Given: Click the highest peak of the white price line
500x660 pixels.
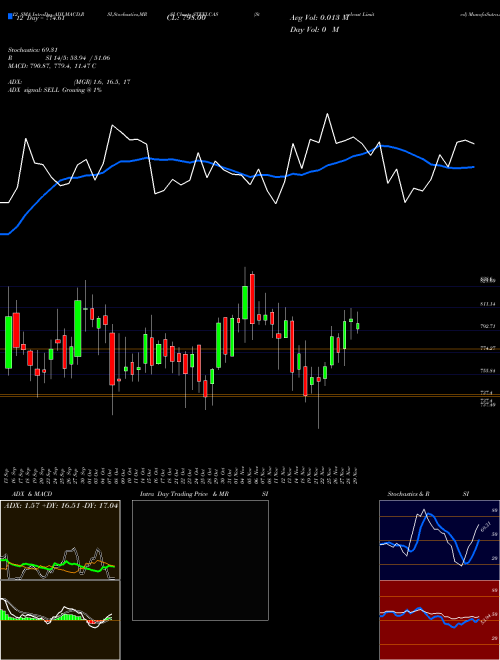Looking at the screenshot, I should pos(327,114).
